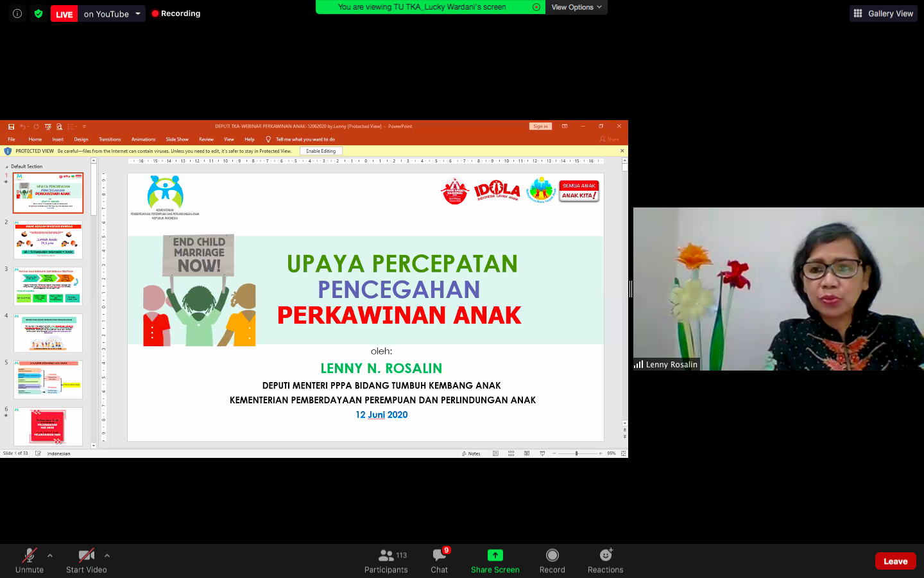This screenshot has height=578, width=924.
Task: Expand video options arrow beside Start Video
Action: tap(107, 556)
